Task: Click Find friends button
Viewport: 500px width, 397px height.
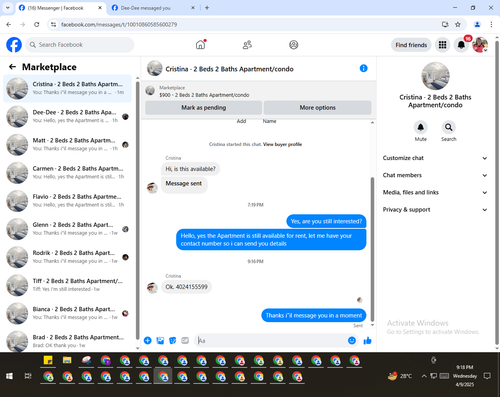Action: [x=411, y=45]
